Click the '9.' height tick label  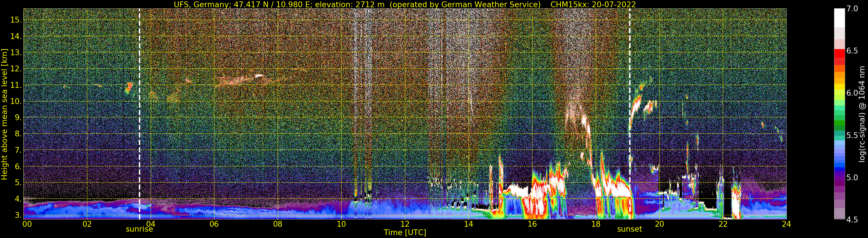[x=18, y=118]
